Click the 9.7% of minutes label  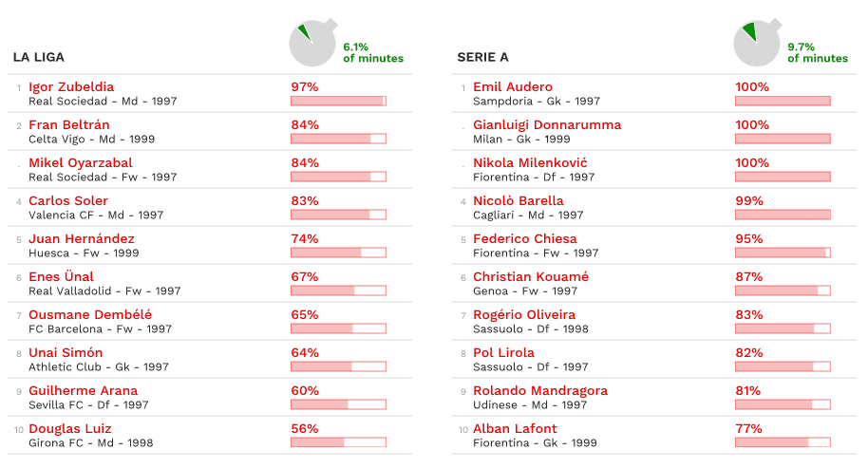[818, 52]
